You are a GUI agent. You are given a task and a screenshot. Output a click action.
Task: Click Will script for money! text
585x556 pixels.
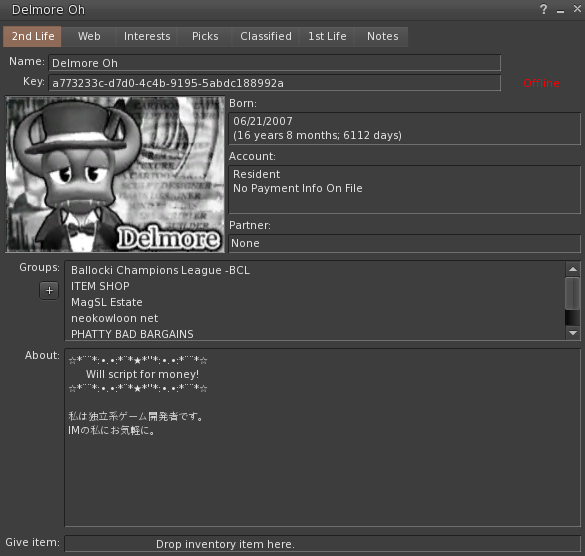pos(143,374)
